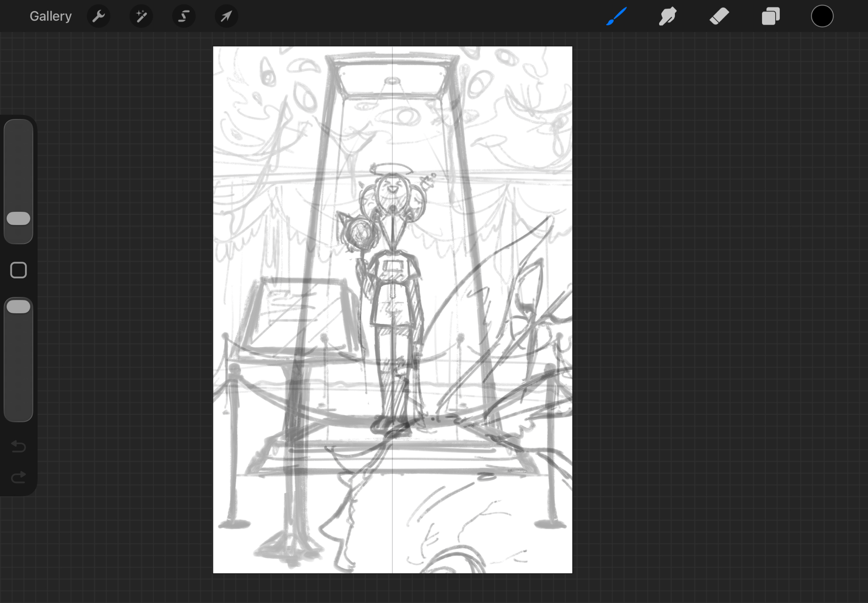Return to the Gallery

click(x=50, y=16)
